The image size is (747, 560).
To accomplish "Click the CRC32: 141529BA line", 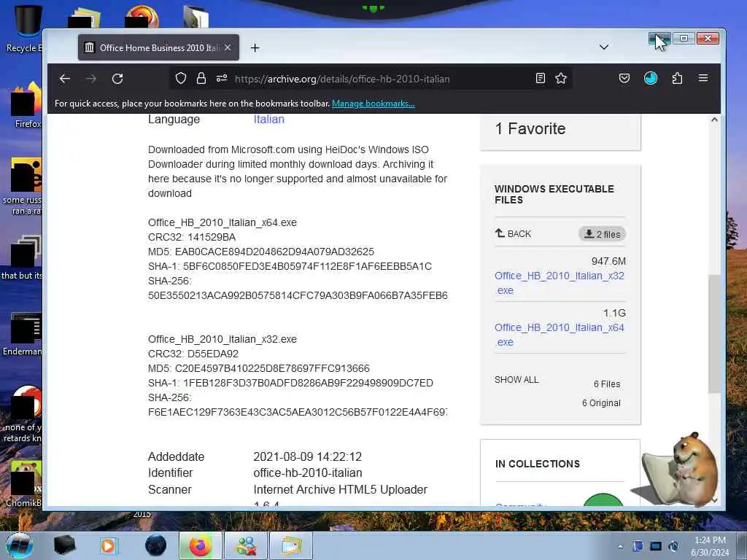I will [192, 237].
